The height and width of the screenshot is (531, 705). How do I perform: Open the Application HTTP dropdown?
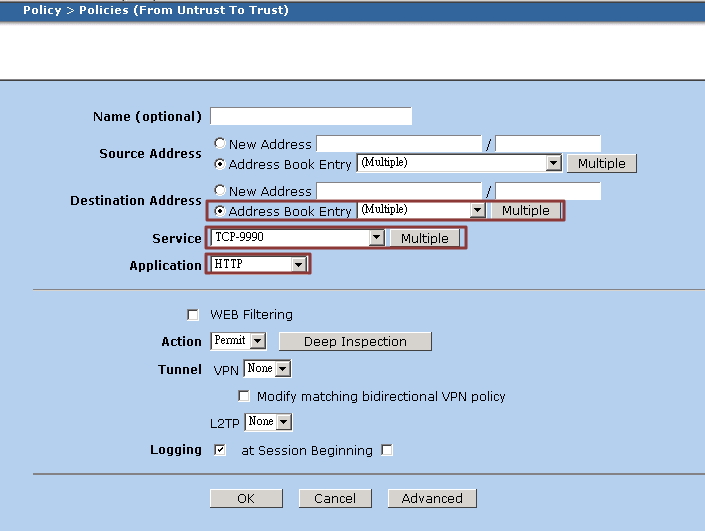pyautogui.click(x=298, y=265)
